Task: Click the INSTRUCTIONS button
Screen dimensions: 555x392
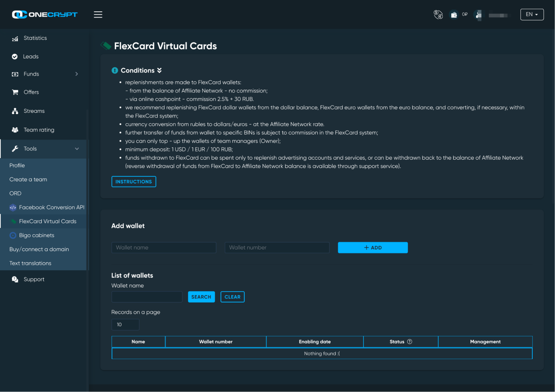Action: coord(134,182)
